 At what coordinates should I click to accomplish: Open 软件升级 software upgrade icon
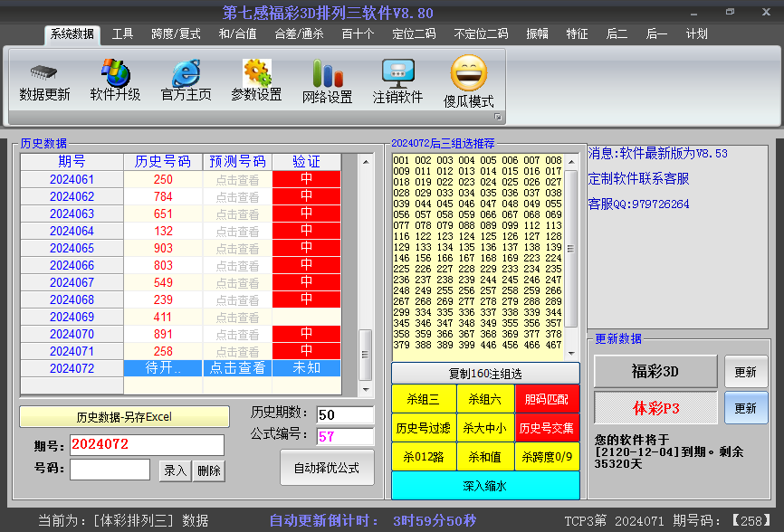point(115,73)
